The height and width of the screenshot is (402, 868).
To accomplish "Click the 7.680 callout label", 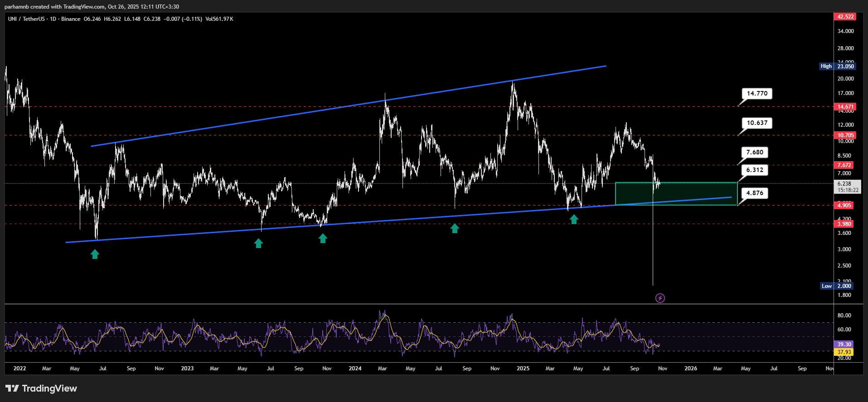I will tap(754, 153).
